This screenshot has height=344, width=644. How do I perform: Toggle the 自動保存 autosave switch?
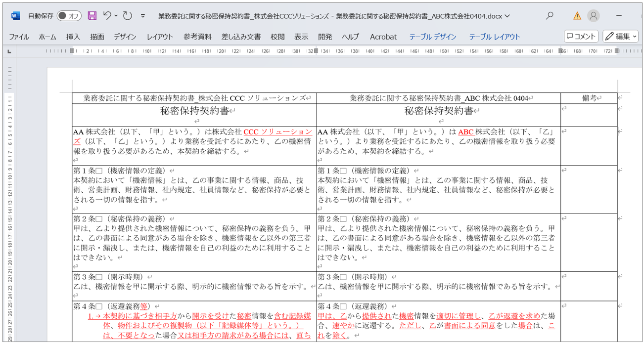(69, 16)
